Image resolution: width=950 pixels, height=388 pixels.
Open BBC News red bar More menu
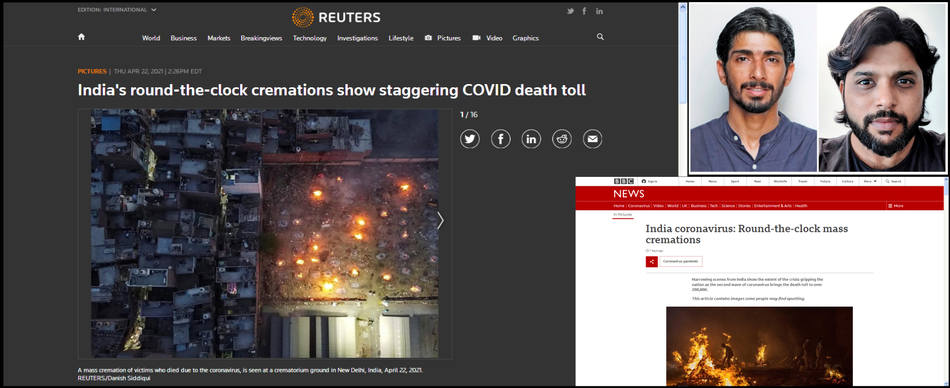(895, 206)
